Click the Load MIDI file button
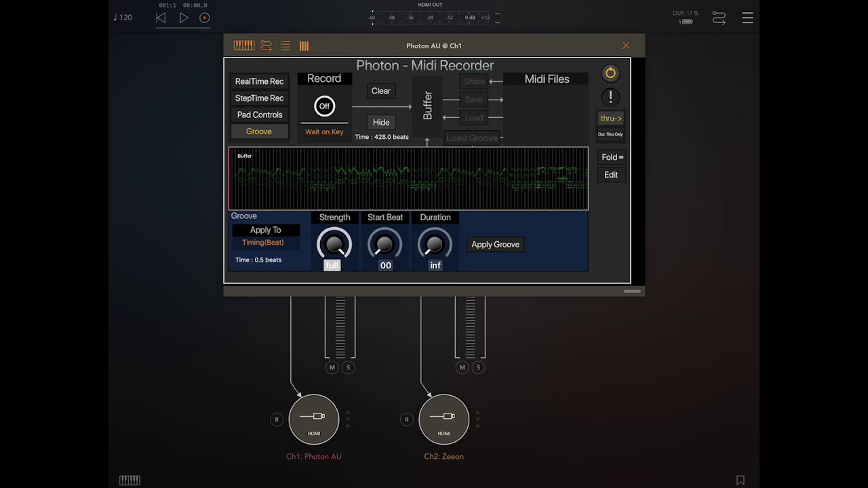This screenshot has height=488, width=868. [x=474, y=118]
